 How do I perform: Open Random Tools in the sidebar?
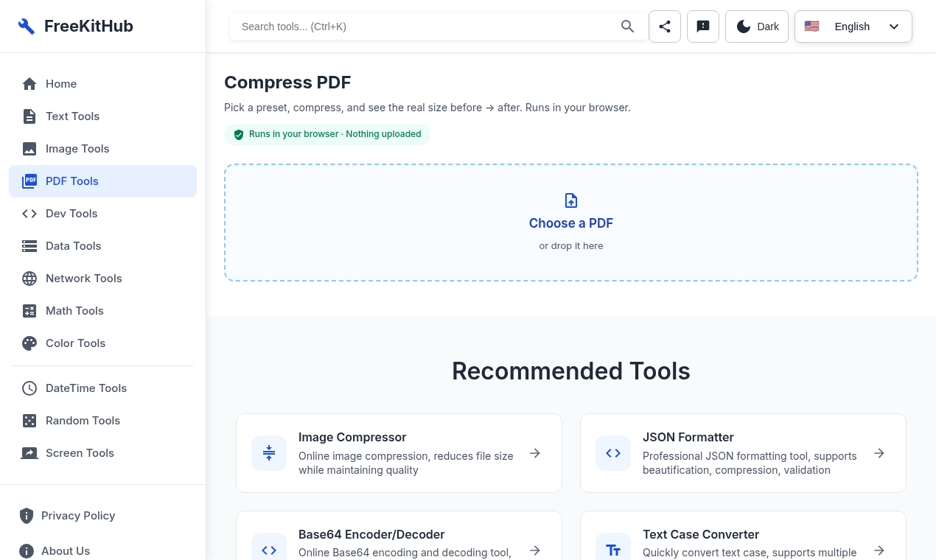102,421
